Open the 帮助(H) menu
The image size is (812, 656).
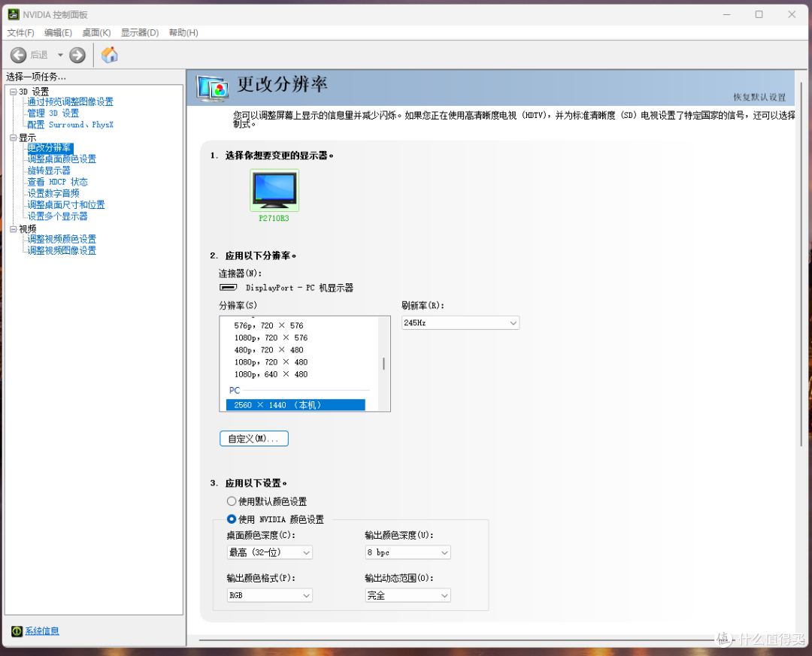coord(183,32)
